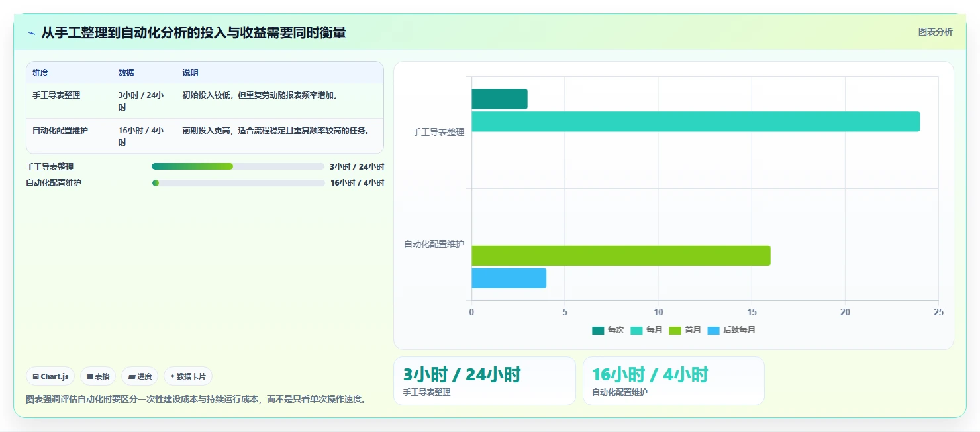Click the blue 4-hour bar
Image resolution: width=980 pixels, height=432 pixels.
coord(509,278)
